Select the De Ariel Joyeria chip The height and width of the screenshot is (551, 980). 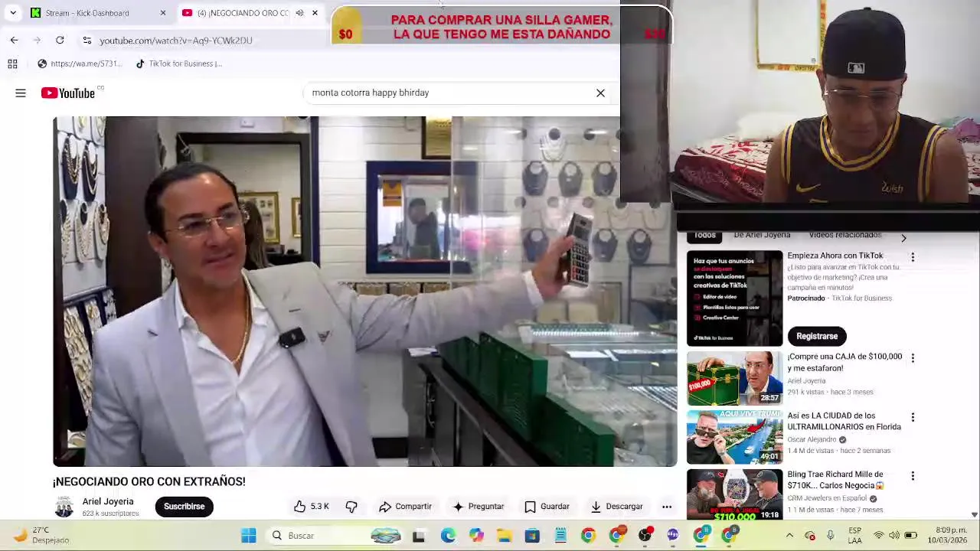762,236
